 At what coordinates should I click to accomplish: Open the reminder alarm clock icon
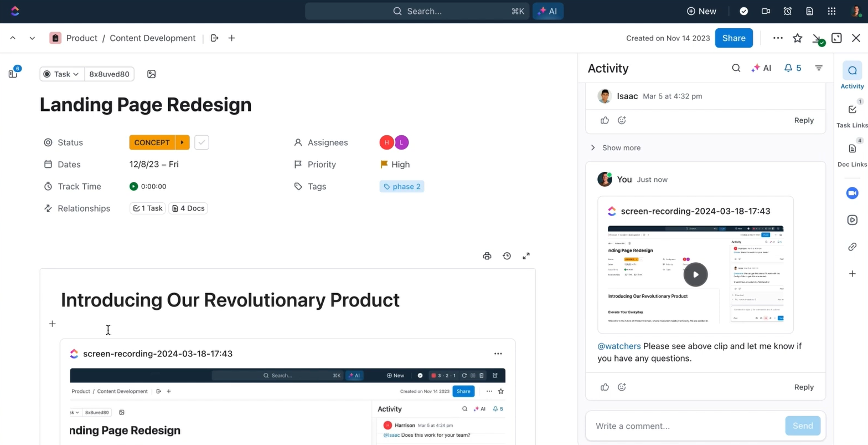(787, 11)
